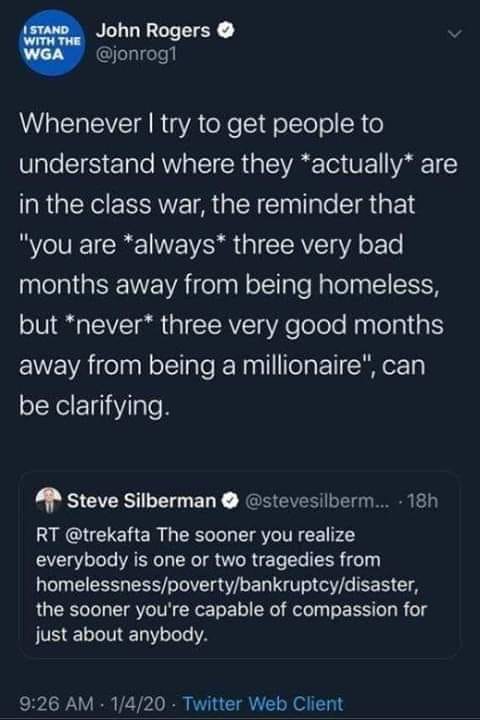The width and height of the screenshot is (480, 720).
Task: Click the verified badge beside John Rogers
Action: click(x=226, y=31)
